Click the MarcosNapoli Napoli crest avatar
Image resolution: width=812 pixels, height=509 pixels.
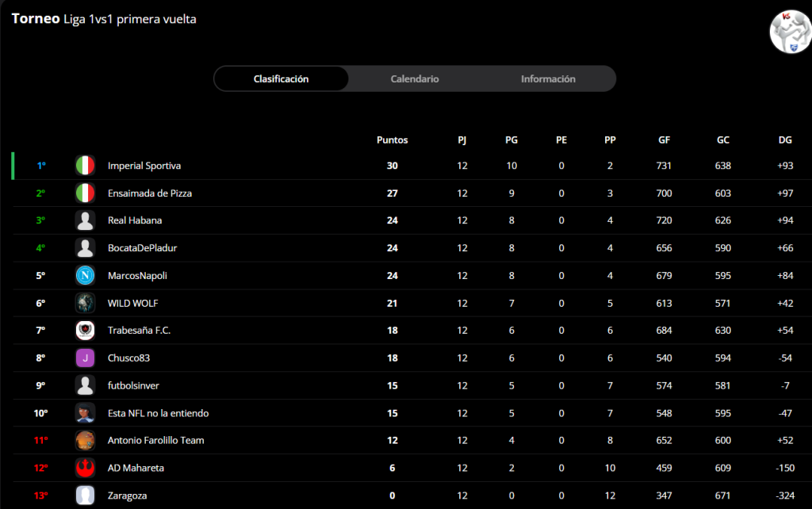[x=85, y=275]
